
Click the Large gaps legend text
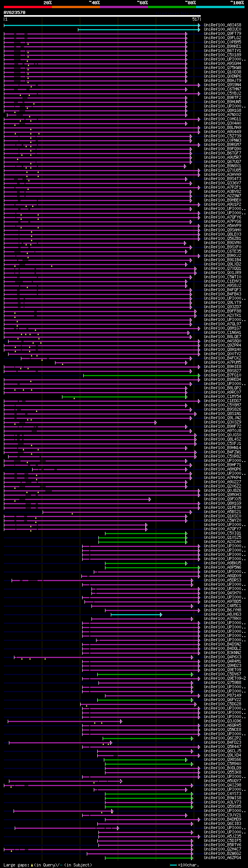tap(47, 865)
